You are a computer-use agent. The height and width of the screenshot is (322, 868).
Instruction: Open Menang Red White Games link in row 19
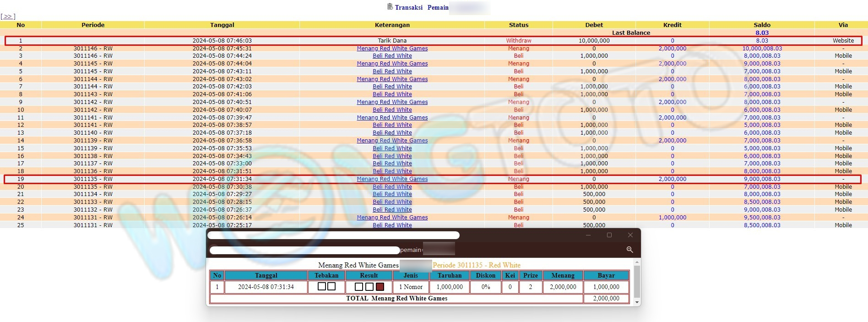click(392, 179)
